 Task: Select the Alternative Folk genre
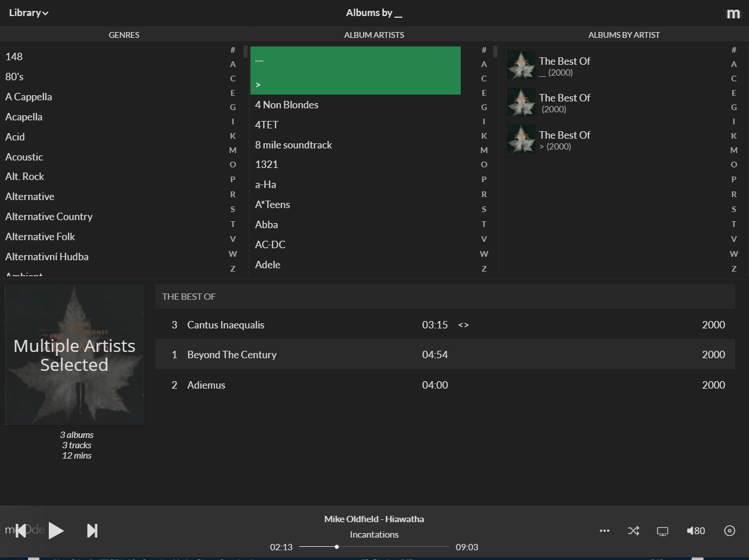(40, 236)
